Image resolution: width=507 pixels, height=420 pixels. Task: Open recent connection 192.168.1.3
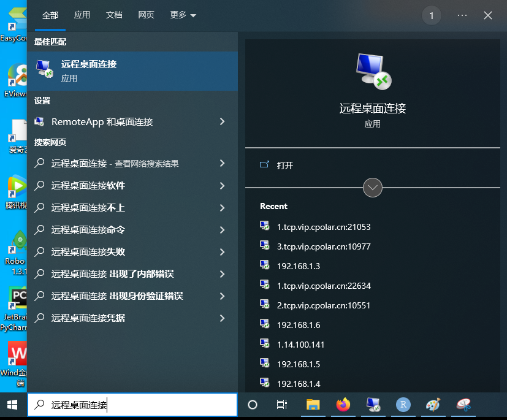299,266
